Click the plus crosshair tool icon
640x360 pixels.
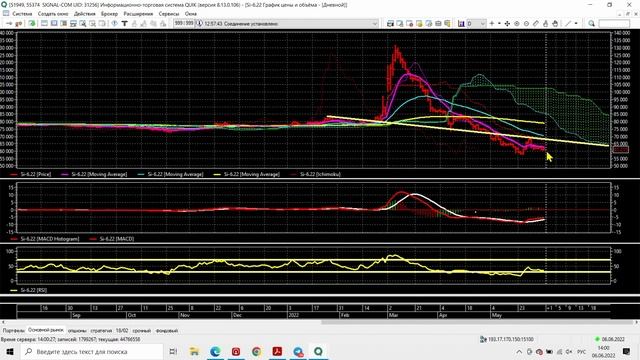pos(492,23)
